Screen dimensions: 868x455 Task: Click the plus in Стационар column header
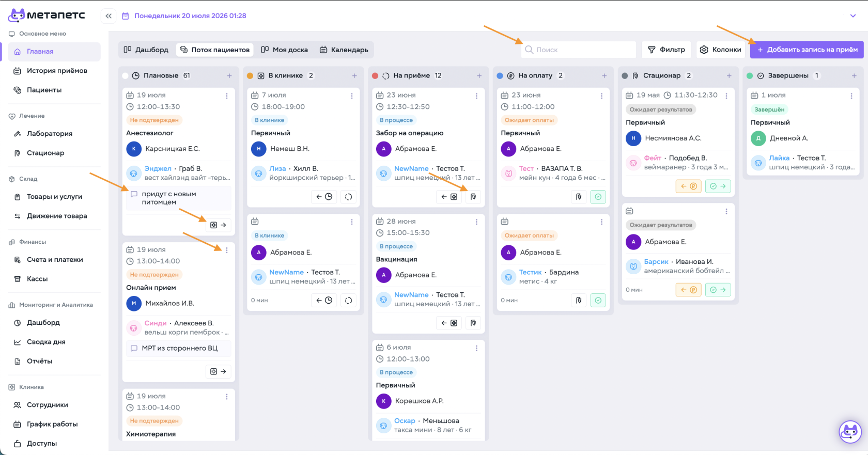(x=729, y=76)
